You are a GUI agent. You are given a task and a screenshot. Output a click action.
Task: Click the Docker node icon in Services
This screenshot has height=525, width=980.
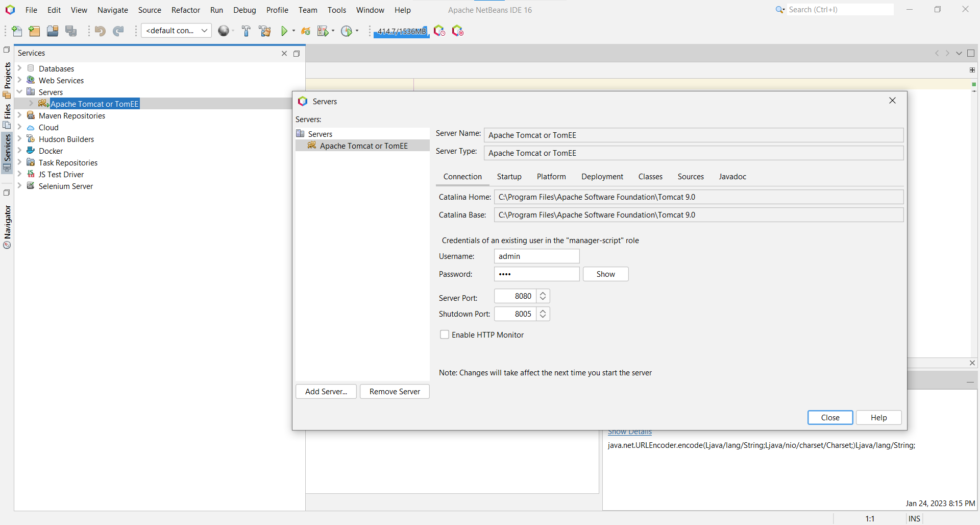pyautogui.click(x=31, y=150)
